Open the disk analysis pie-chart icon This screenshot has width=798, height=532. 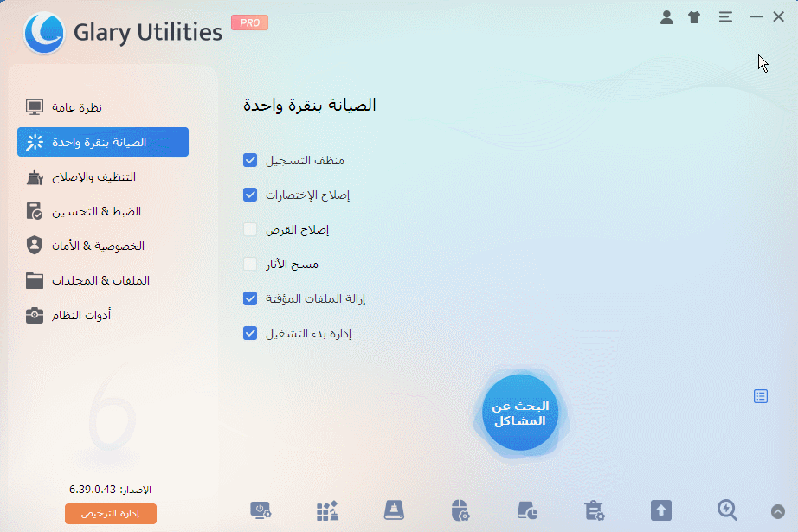point(527,510)
